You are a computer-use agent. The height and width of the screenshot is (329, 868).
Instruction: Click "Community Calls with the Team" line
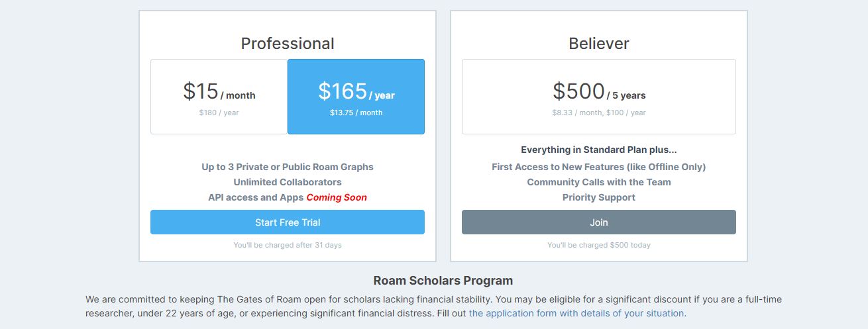[598, 182]
